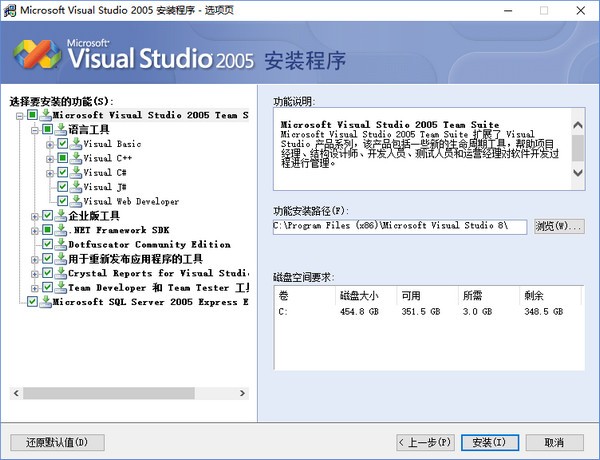Click install icon next to Visual C++

click(76, 158)
